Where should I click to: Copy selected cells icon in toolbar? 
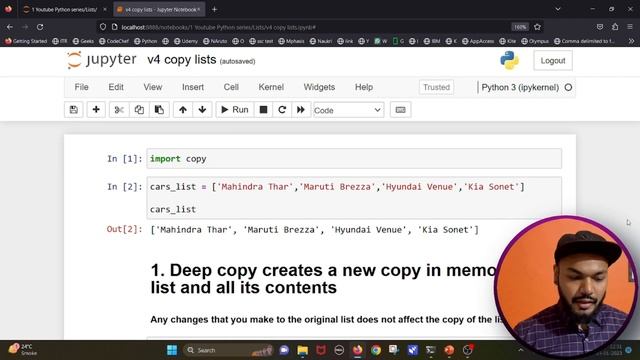click(x=139, y=110)
